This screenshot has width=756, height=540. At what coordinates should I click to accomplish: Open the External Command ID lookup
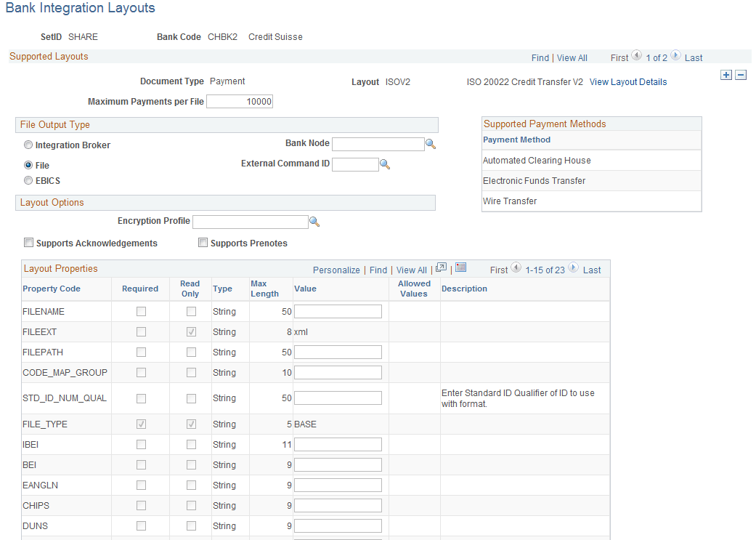pos(385,164)
